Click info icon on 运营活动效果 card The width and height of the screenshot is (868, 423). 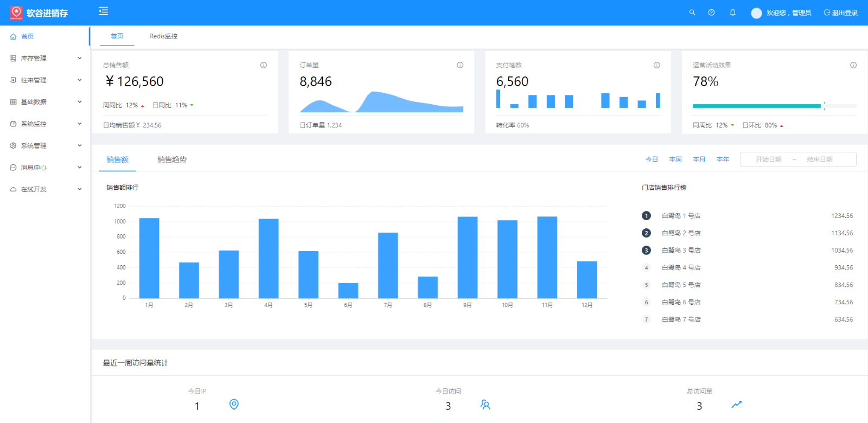click(853, 65)
